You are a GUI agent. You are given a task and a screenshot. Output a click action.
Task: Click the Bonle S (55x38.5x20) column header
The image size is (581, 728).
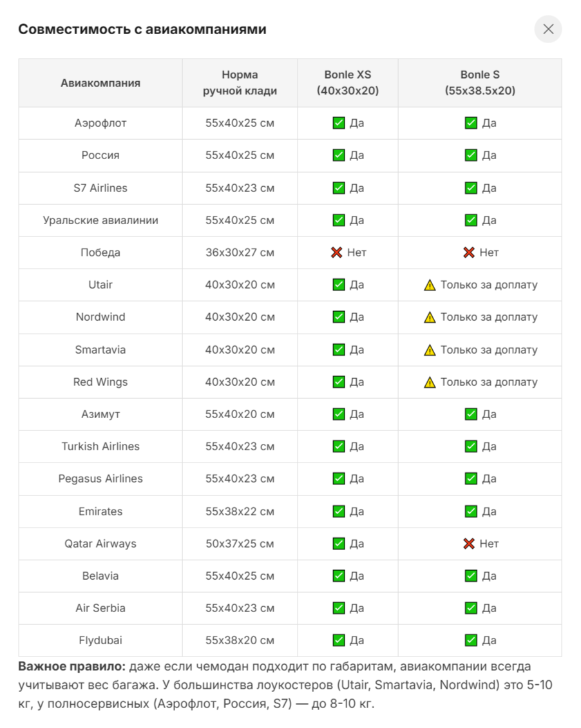click(x=480, y=82)
